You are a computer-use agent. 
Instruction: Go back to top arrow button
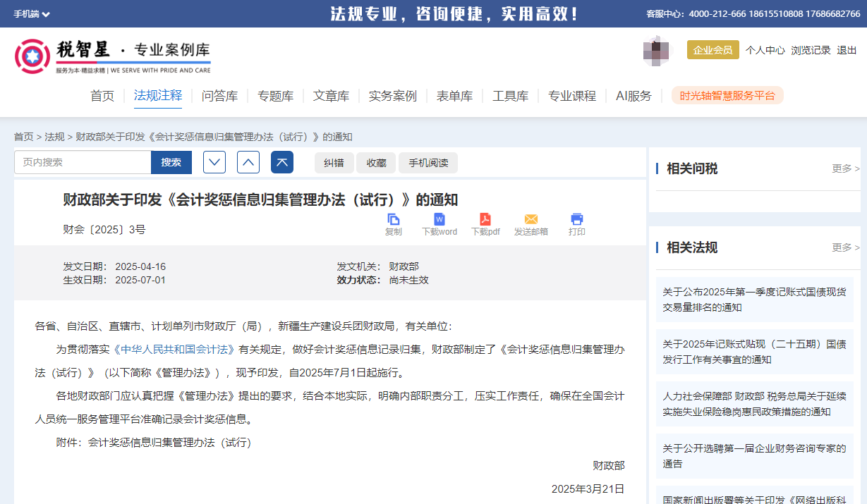click(x=282, y=162)
